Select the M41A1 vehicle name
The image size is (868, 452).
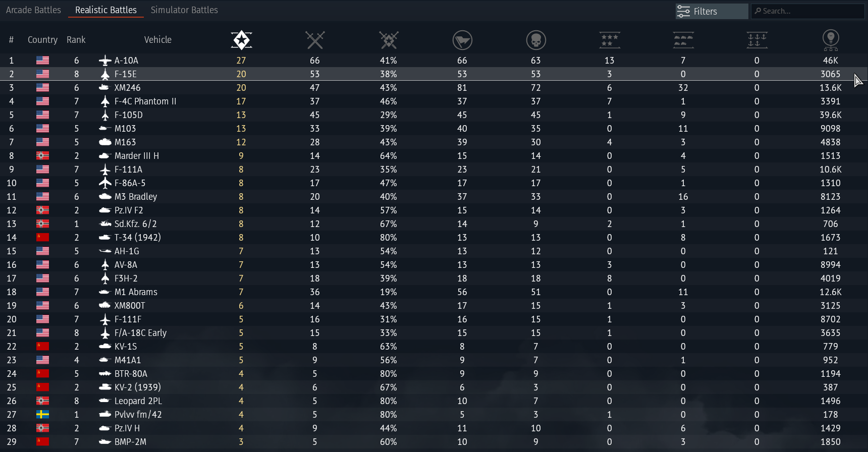click(128, 360)
